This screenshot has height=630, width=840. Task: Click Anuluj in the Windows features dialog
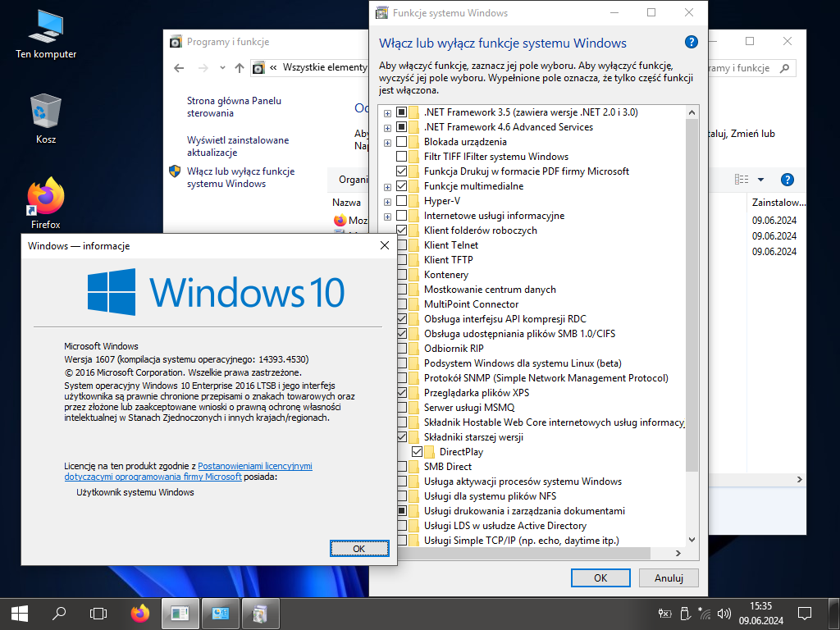coord(669,577)
